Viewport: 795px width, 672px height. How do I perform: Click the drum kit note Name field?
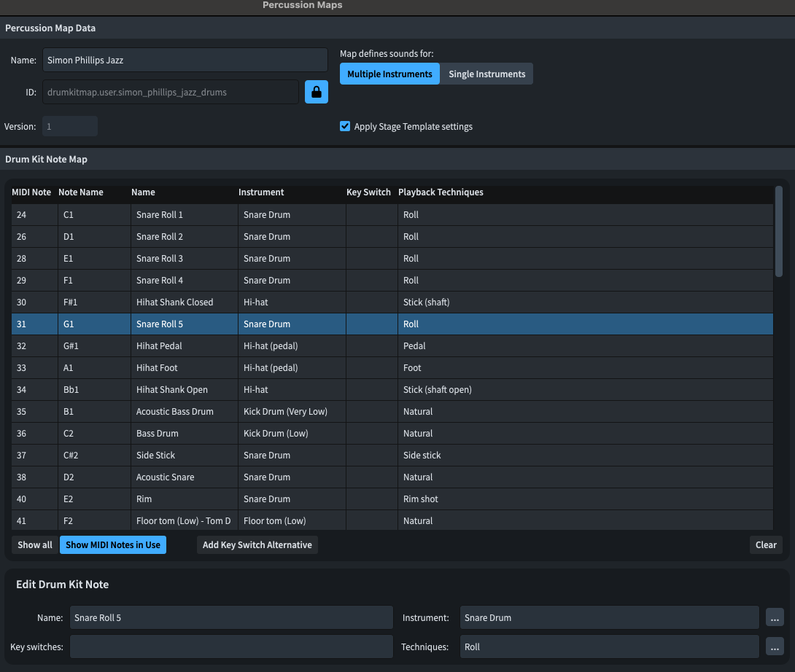[x=231, y=617]
